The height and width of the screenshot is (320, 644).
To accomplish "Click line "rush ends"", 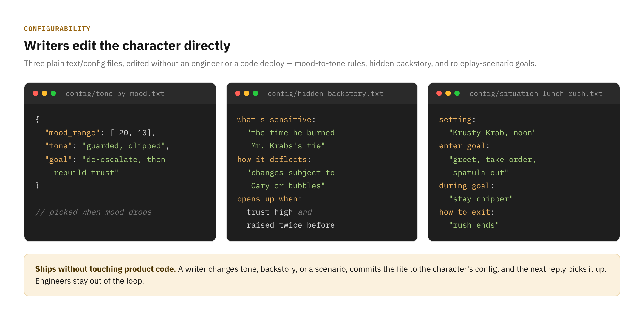I will point(474,225).
